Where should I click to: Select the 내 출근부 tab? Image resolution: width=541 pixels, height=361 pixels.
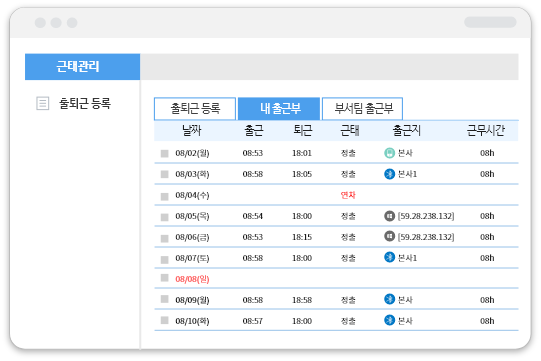click(279, 109)
